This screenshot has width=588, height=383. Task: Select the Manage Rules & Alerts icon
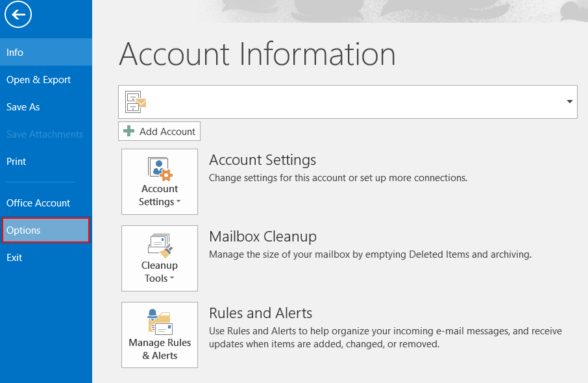coord(159,321)
